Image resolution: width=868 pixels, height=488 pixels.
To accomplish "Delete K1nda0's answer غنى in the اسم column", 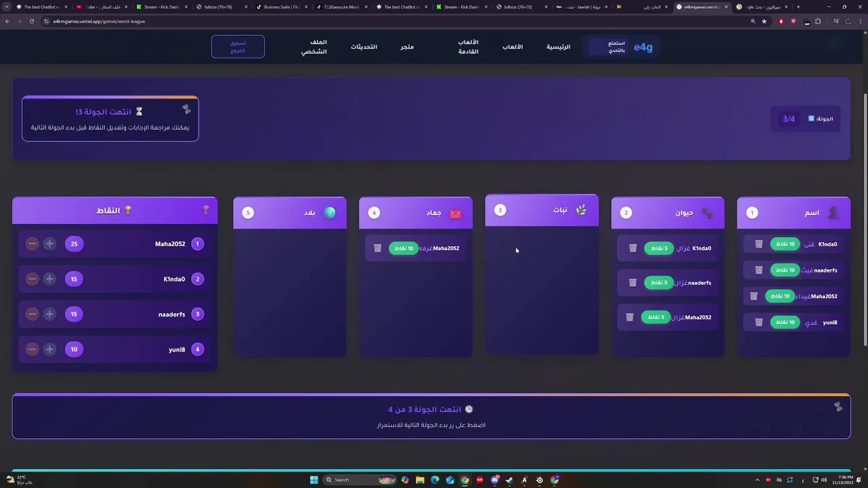I will (x=759, y=244).
